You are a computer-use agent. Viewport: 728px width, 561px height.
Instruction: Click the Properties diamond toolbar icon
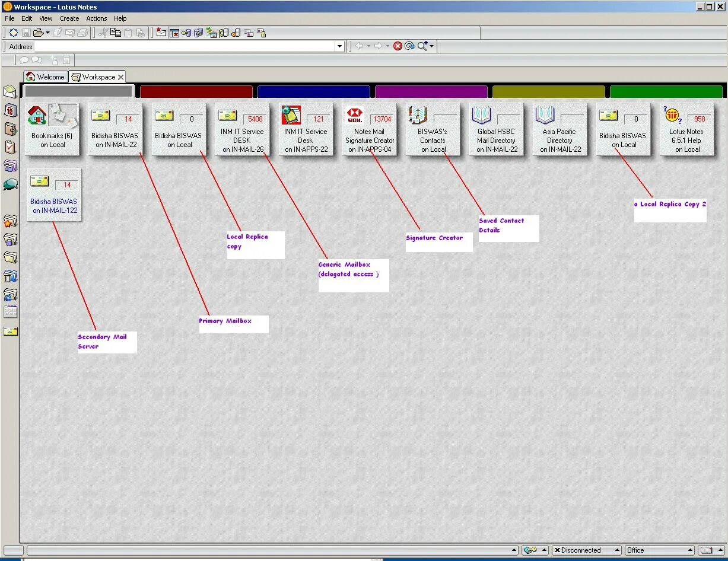[13, 33]
